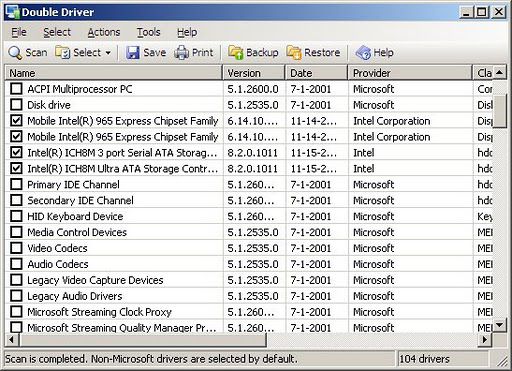Check the Legacy Audio Drivers checkbox
Image resolution: width=512 pixels, height=371 pixels.
coord(16,296)
